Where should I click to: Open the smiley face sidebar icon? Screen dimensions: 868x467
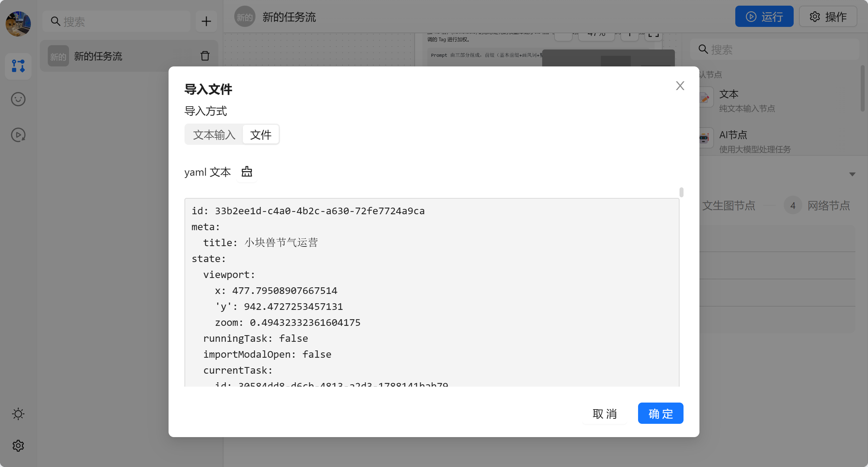[18, 99]
